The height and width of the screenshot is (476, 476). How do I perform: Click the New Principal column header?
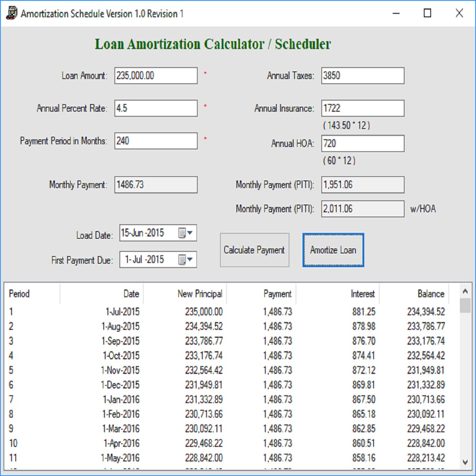pyautogui.click(x=185, y=294)
